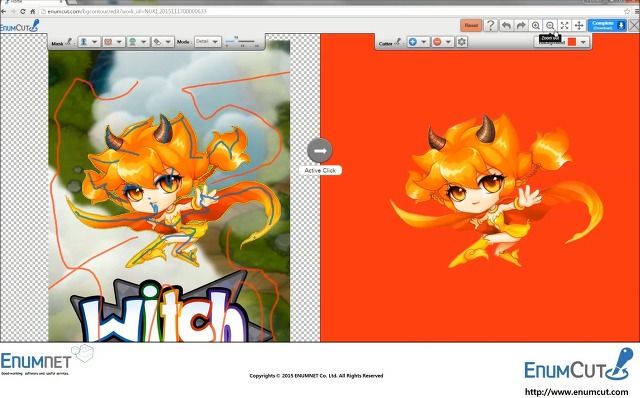Bookmark the page with star icon

627,11
